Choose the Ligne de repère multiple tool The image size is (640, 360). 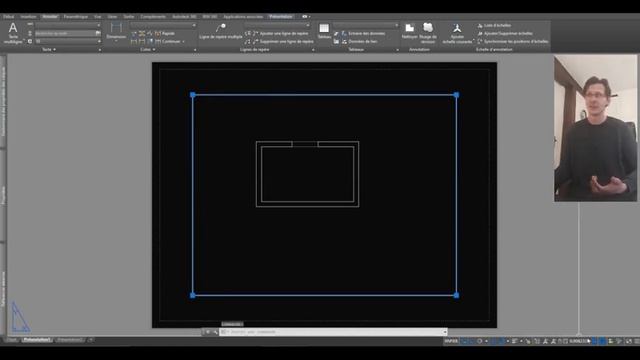220,31
